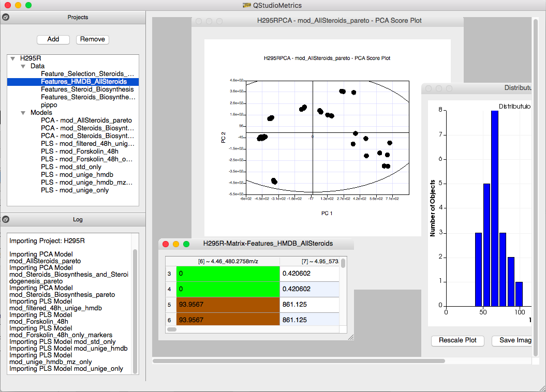
Task: Select PLS - mod_unige_hmdb model
Action: (x=77, y=175)
